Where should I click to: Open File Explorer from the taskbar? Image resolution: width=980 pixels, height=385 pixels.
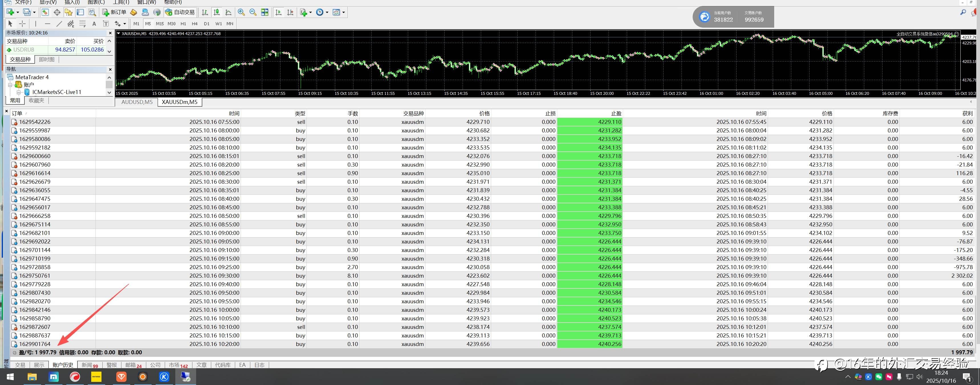point(32,377)
